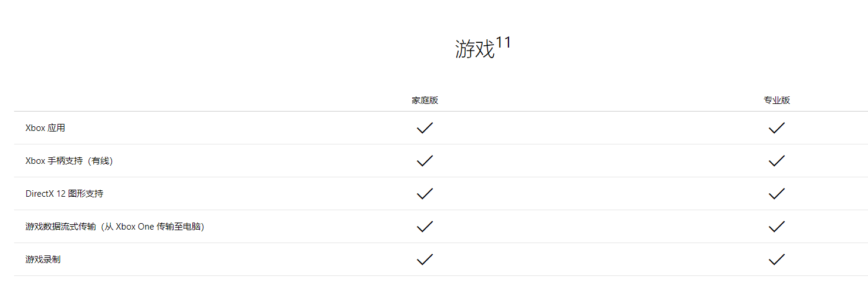This screenshot has width=868, height=303.
Task: Click 家庭版 checkmark for 游戏数据流式传输
Action: [x=425, y=227]
